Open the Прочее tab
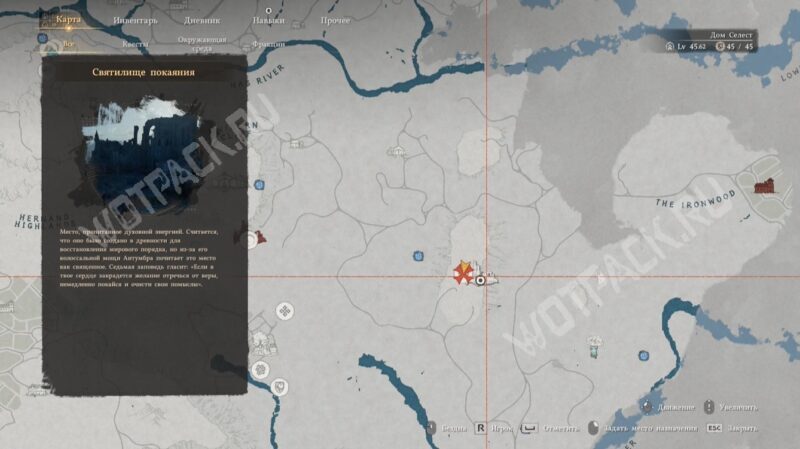Viewport: 800px width, 449px height. [x=335, y=20]
